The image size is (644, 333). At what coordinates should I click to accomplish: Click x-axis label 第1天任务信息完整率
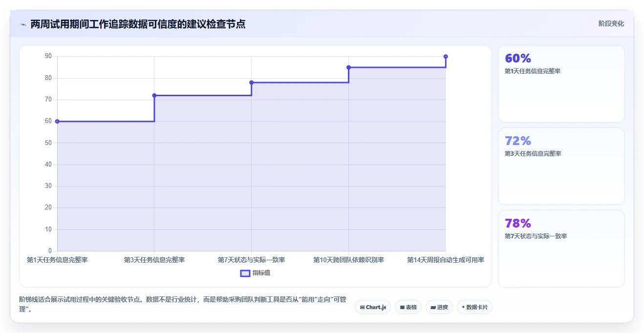[x=57, y=260]
